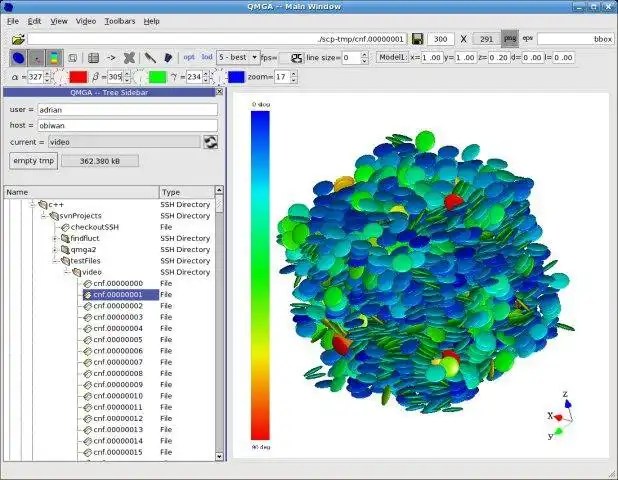
Task: Click the user input field containing adrian
Action: 127,110
